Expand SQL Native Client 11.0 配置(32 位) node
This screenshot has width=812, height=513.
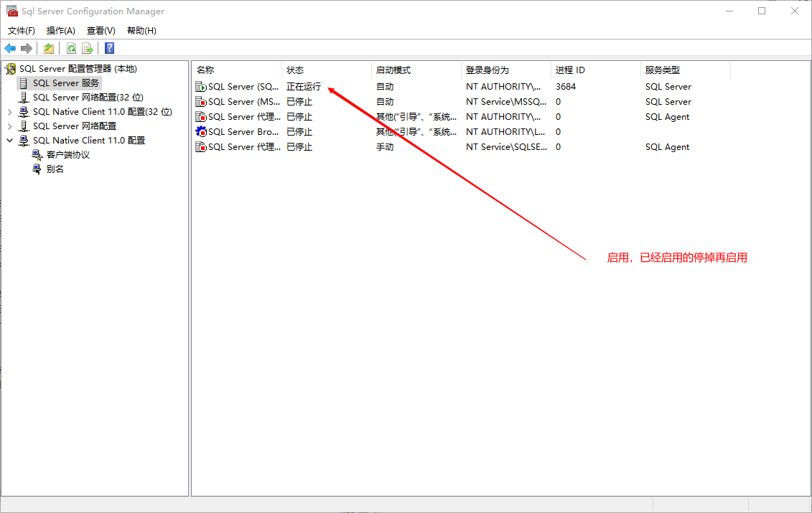[x=9, y=112]
